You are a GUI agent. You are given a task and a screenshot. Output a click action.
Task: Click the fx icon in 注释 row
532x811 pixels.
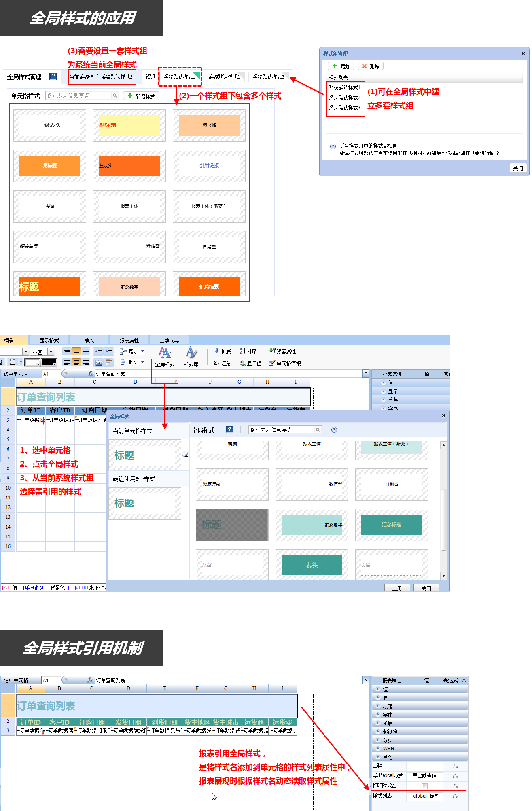(x=456, y=766)
